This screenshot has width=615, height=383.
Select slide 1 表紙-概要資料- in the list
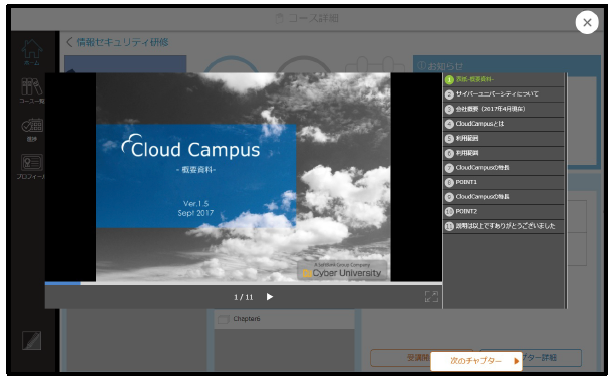click(504, 80)
